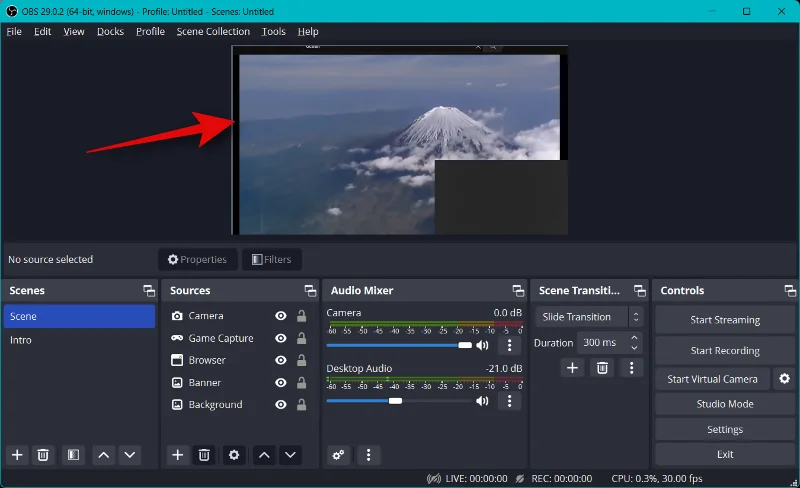The image size is (800, 488).
Task: Pop out the Controls dock
Action: click(x=790, y=290)
